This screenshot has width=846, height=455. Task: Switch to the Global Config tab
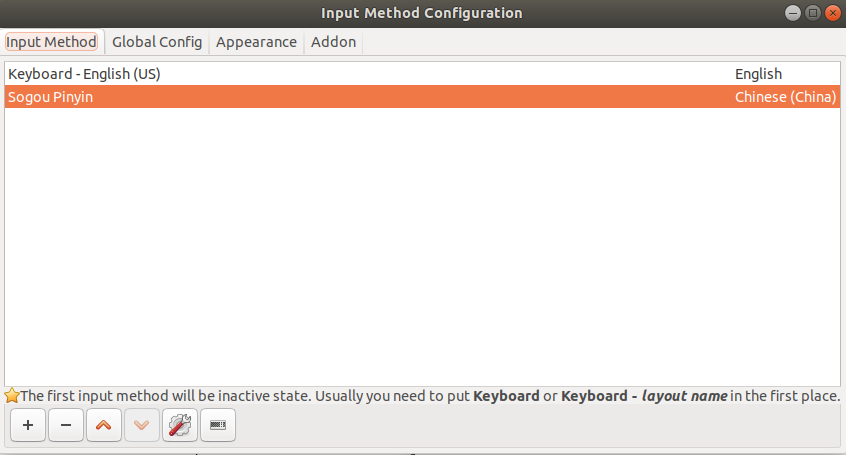[x=157, y=42]
